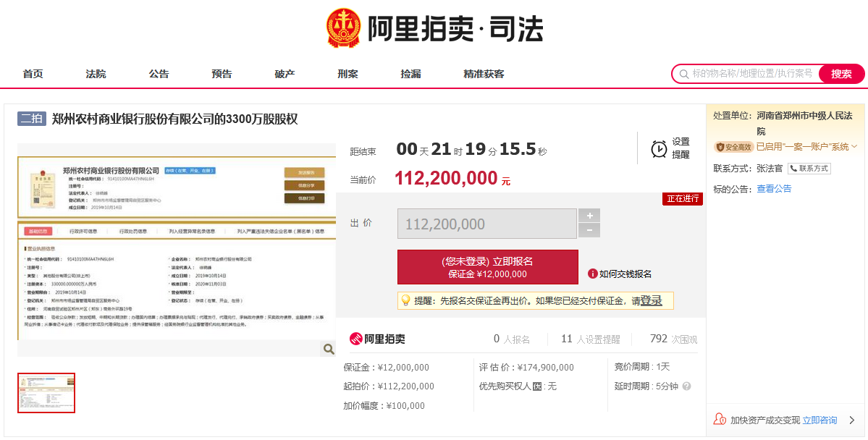Click the lightbulb tip icon
The height and width of the screenshot is (440, 868).
405,300
